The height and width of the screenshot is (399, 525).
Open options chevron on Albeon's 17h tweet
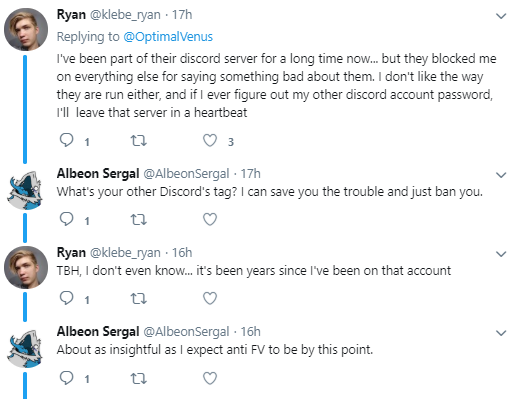(501, 175)
